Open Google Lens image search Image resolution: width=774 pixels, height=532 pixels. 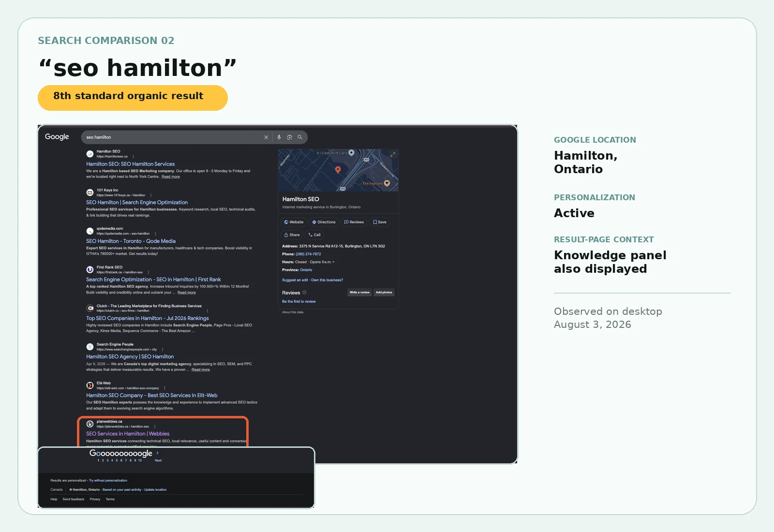pyautogui.click(x=289, y=137)
